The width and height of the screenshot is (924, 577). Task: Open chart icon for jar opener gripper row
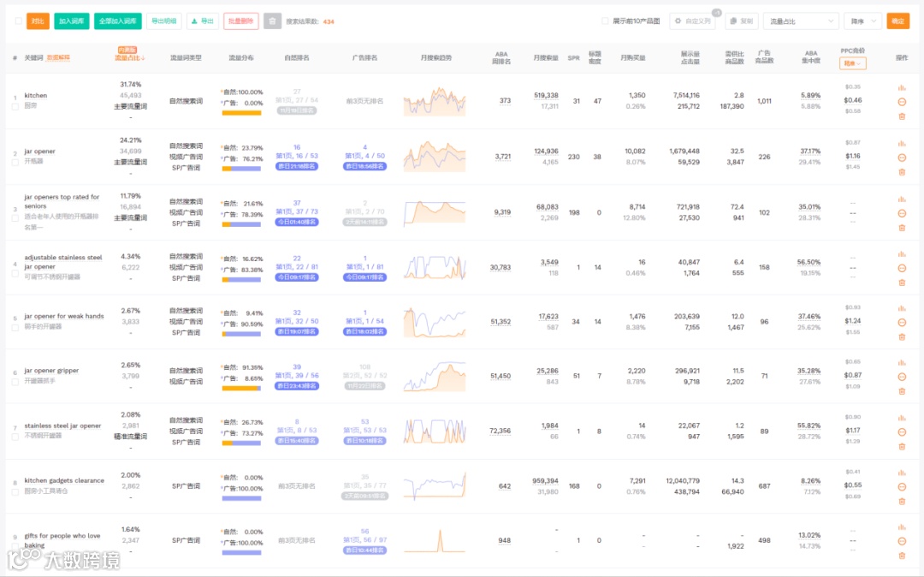point(902,362)
